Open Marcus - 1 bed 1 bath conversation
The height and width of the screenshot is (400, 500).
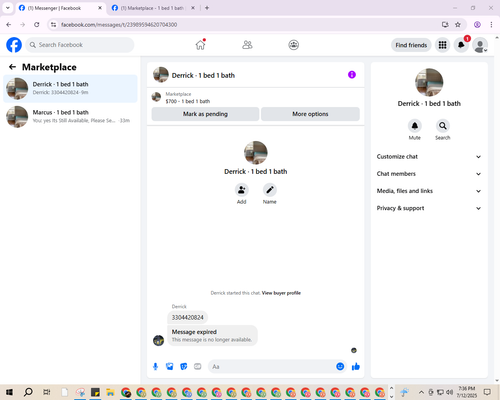click(70, 117)
